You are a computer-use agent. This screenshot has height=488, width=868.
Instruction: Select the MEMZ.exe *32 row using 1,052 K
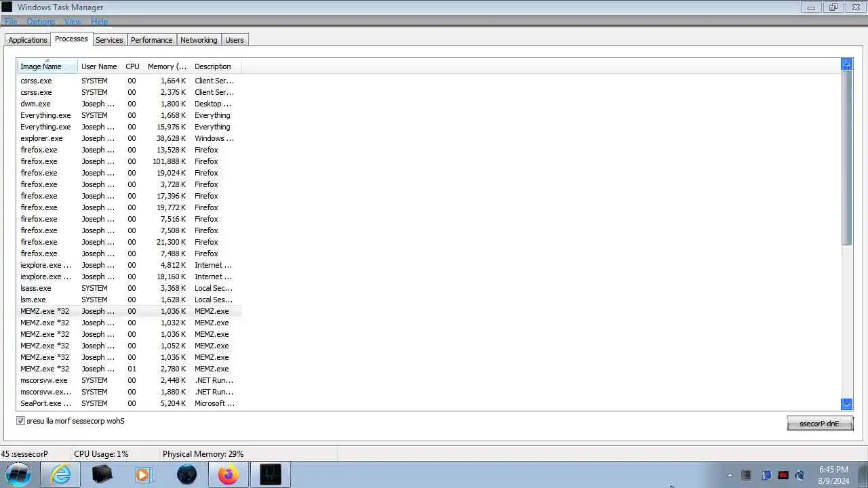coord(129,346)
